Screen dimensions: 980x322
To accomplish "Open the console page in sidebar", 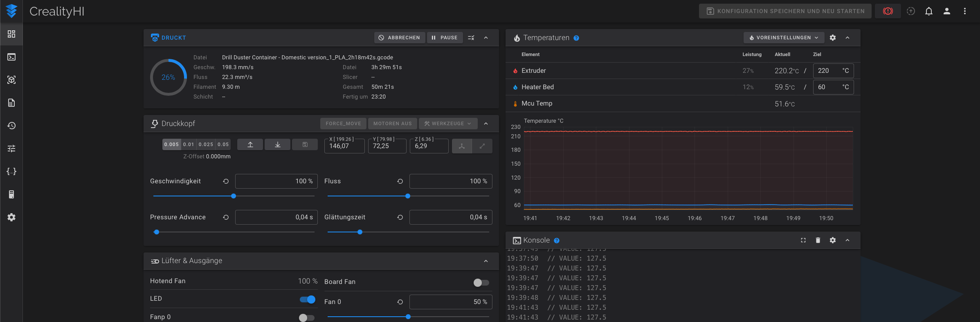I will (x=11, y=57).
